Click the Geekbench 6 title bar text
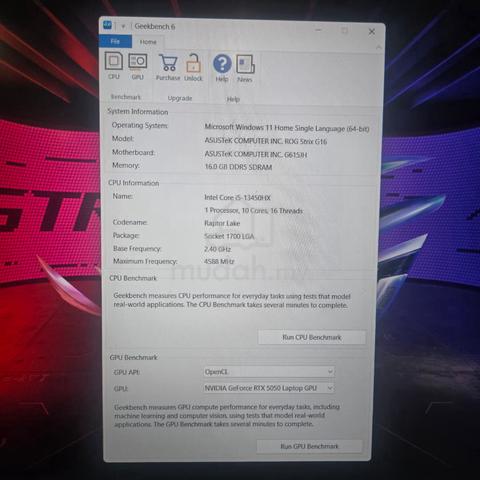This screenshot has height=480, width=480. pos(155,26)
